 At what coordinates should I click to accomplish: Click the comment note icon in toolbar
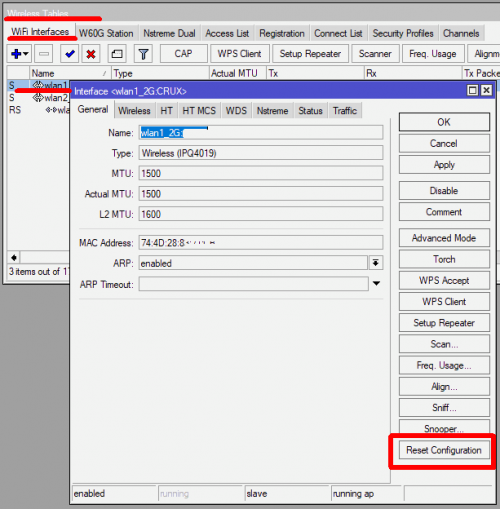[x=117, y=54]
